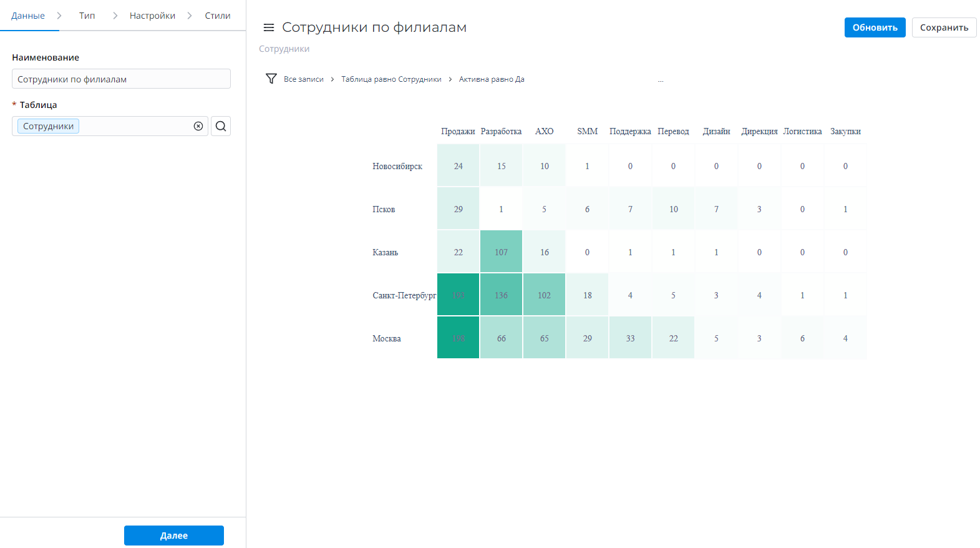The width and height of the screenshot is (980, 548).
Task: Click the Наименование input field
Action: coord(121,79)
